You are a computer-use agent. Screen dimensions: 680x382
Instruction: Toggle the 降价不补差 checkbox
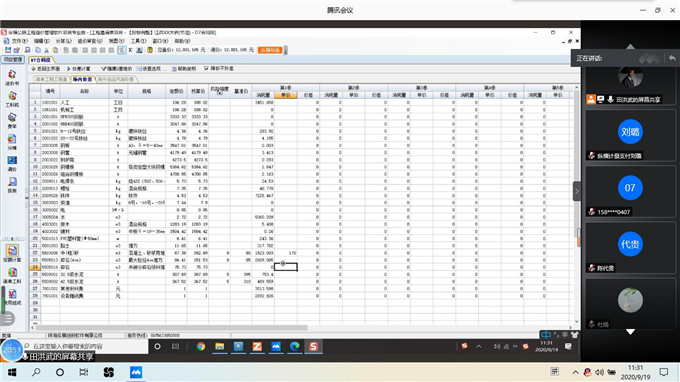(x=206, y=69)
